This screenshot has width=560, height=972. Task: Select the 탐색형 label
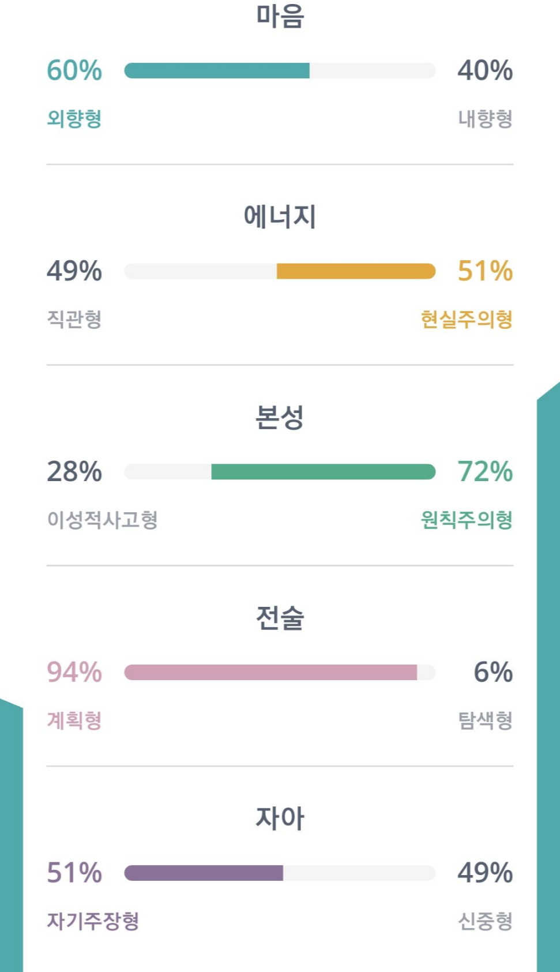tap(485, 720)
